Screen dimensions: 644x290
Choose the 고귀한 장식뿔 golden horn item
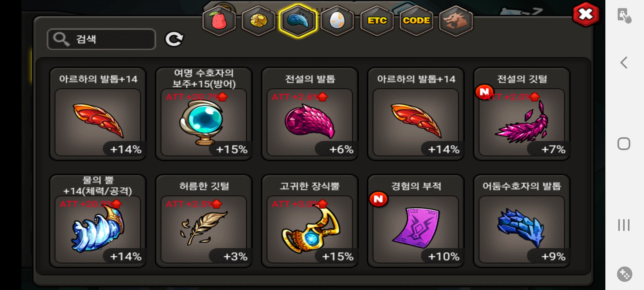310,221
